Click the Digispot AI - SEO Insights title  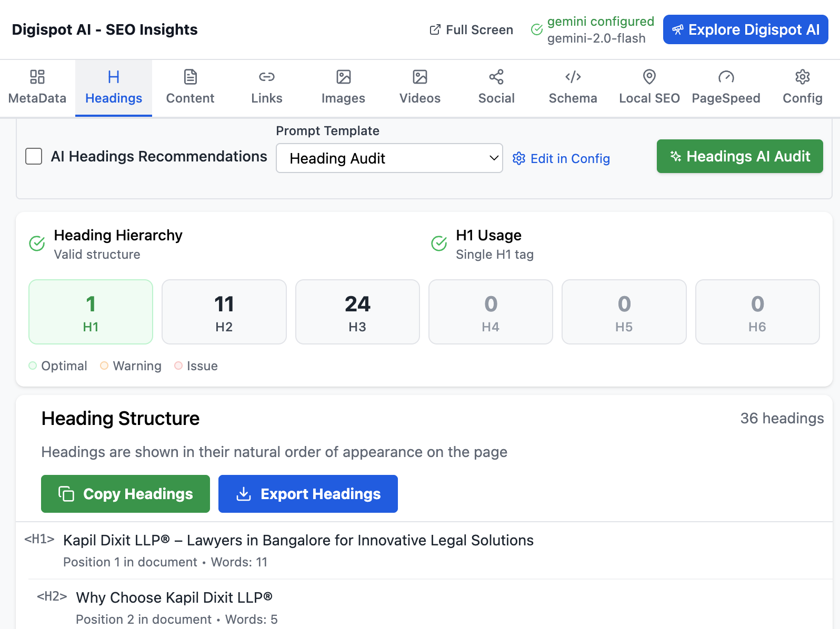105,30
